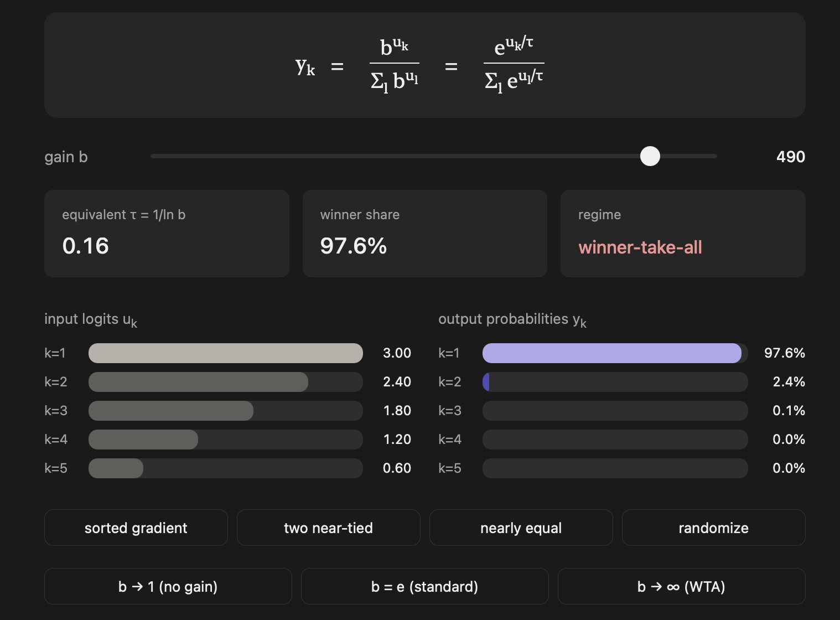840x620 pixels.
Task: Choose b = e (standard) softmax preset
Action: pyautogui.click(x=424, y=586)
